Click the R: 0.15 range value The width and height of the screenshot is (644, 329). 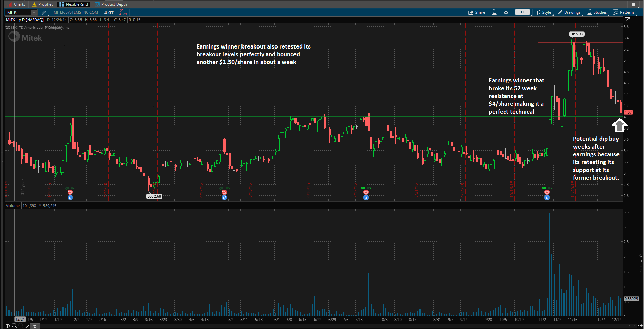pyautogui.click(x=135, y=20)
